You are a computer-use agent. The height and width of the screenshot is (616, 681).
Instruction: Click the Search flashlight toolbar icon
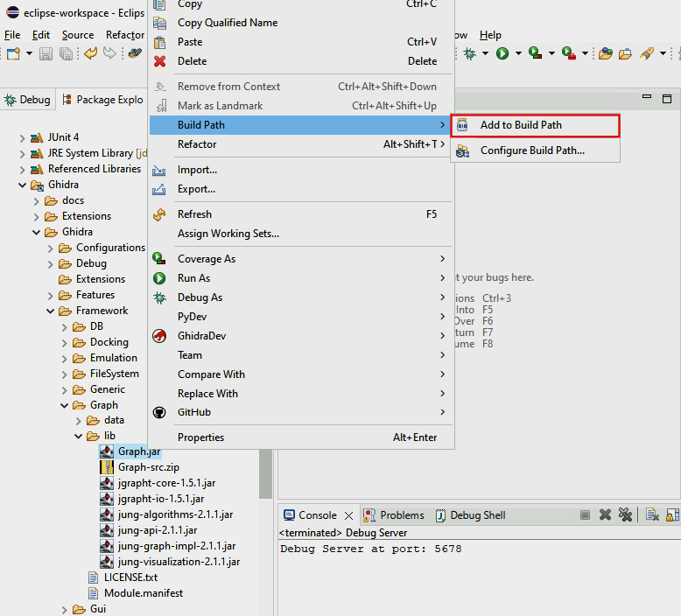click(x=647, y=53)
